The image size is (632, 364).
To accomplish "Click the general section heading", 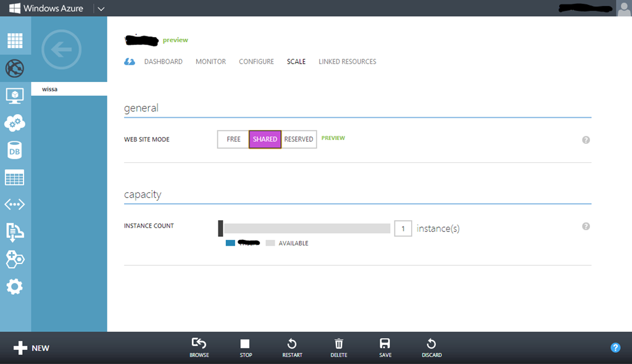I will click(141, 108).
